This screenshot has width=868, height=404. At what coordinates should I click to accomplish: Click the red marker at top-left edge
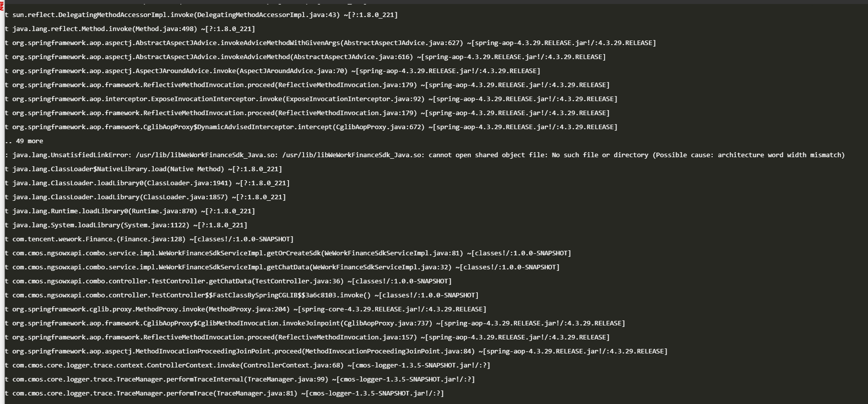[x=2, y=6]
